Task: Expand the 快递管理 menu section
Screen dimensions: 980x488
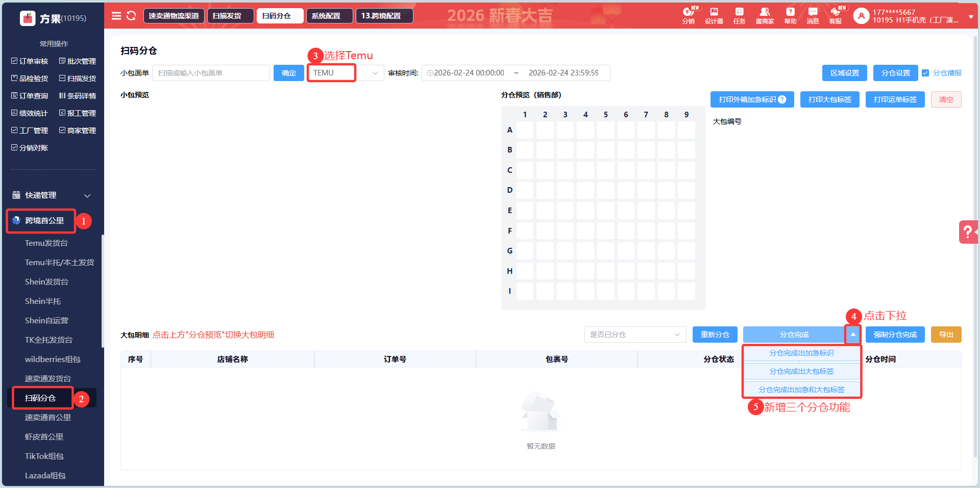Action: point(52,195)
